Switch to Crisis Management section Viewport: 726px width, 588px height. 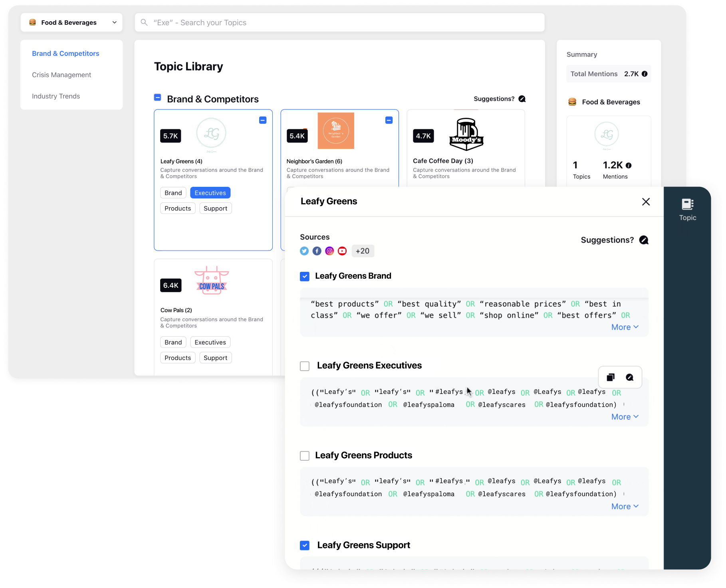point(61,75)
